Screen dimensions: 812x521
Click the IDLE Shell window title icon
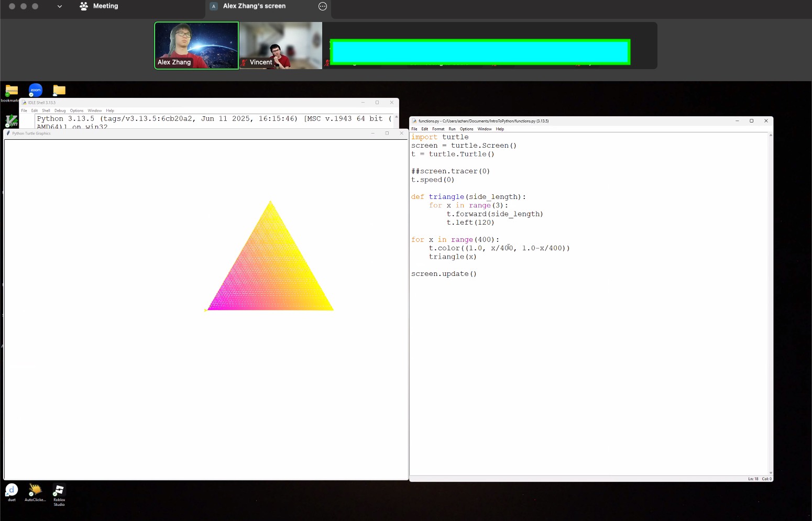pyautogui.click(x=24, y=103)
